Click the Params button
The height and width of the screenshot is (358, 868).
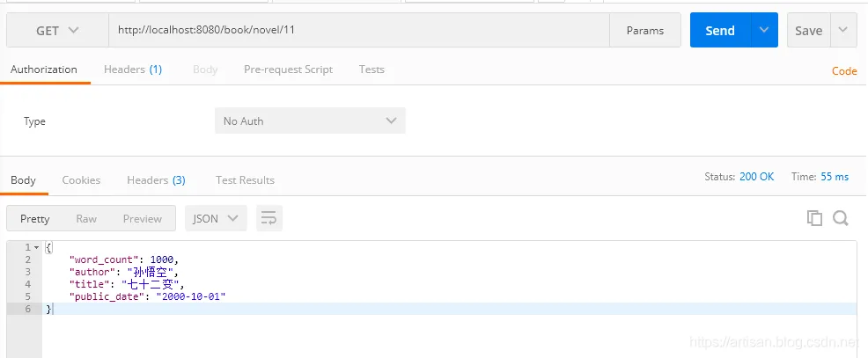tap(644, 31)
